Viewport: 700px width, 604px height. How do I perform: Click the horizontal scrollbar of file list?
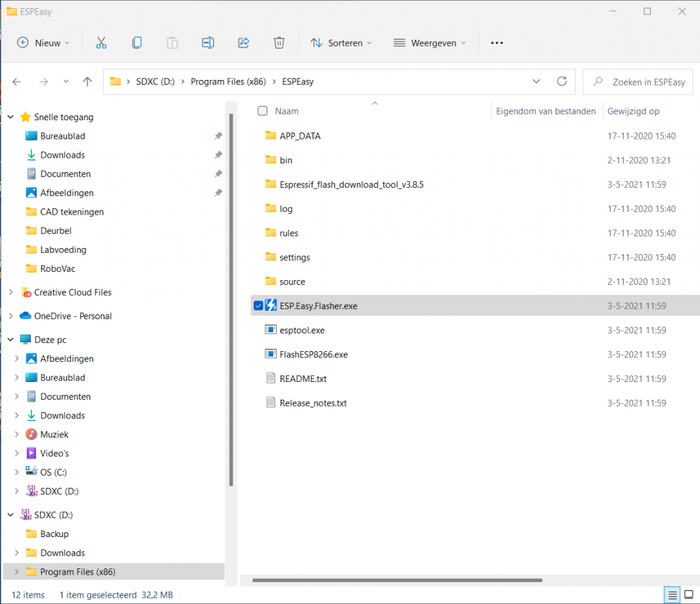(x=397, y=580)
